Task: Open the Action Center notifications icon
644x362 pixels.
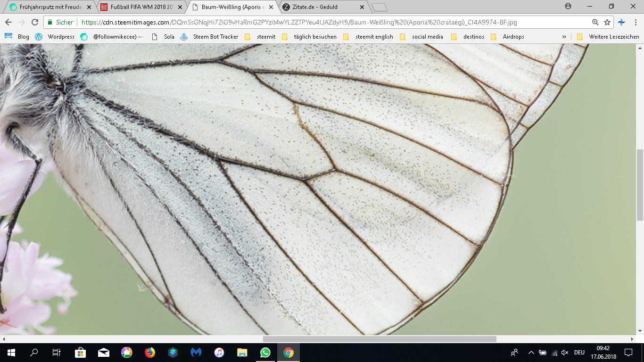Action: 628,353
